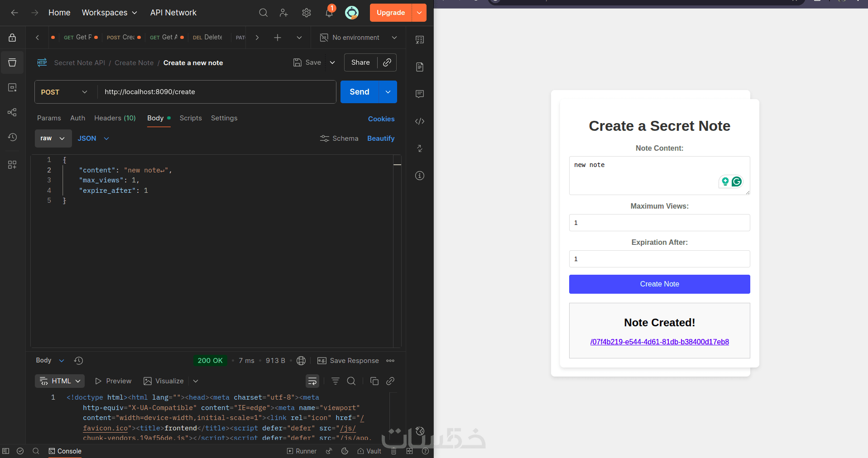Open the HTML response format dropdown
Image resolution: width=868 pixels, height=458 pixels.
(60, 381)
